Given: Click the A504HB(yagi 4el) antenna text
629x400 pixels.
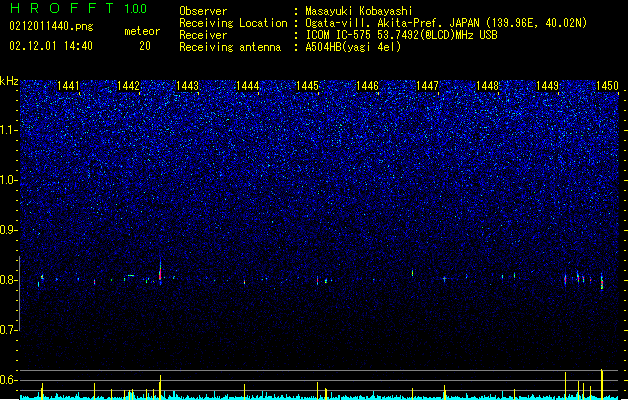Looking at the screenshot, I should (353, 47).
